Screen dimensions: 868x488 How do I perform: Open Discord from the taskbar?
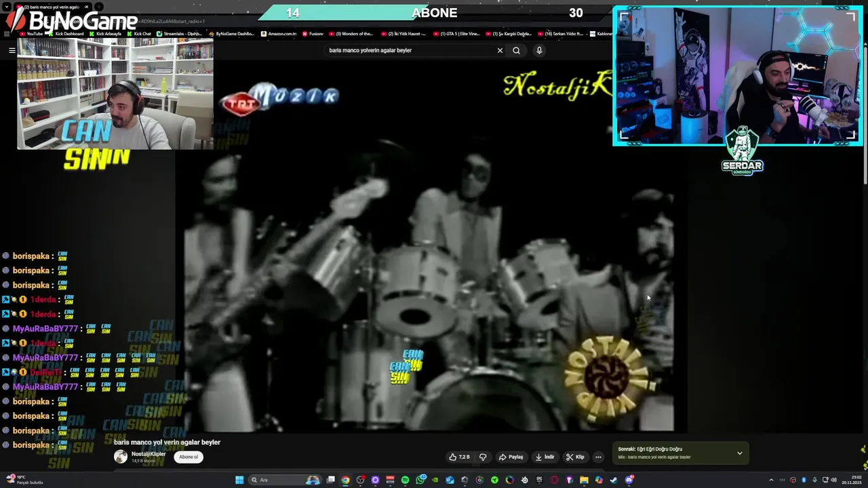click(x=629, y=480)
